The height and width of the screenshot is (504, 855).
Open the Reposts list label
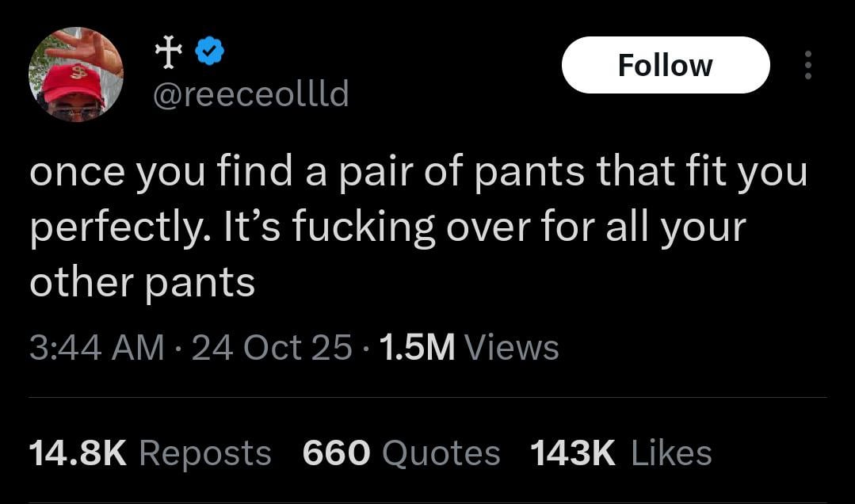pyautogui.click(x=205, y=453)
